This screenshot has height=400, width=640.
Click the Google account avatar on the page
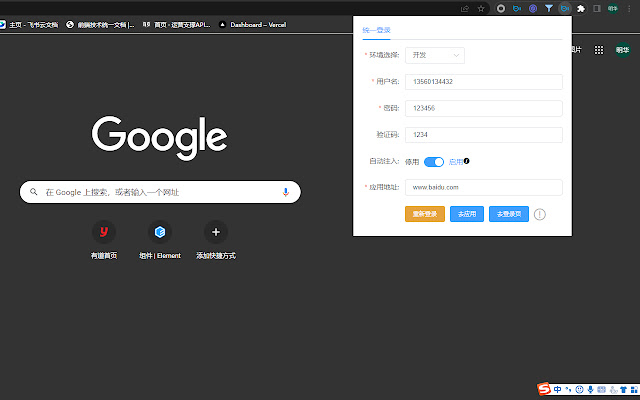[x=622, y=50]
